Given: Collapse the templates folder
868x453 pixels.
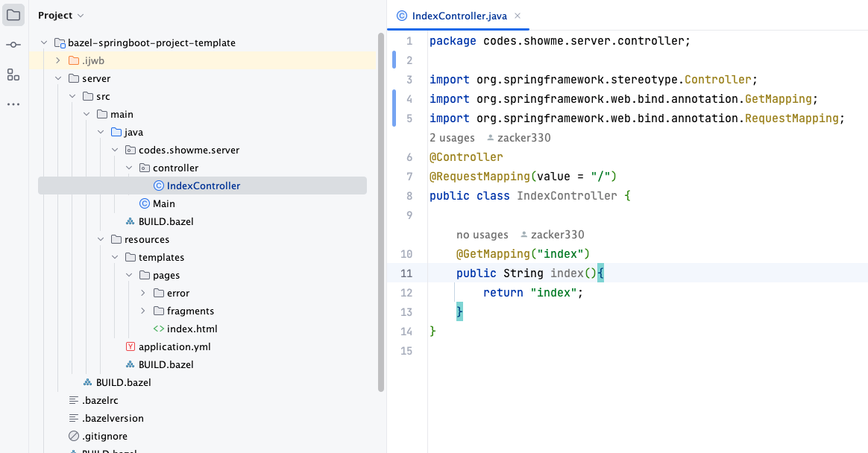Looking at the screenshot, I should [x=116, y=257].
